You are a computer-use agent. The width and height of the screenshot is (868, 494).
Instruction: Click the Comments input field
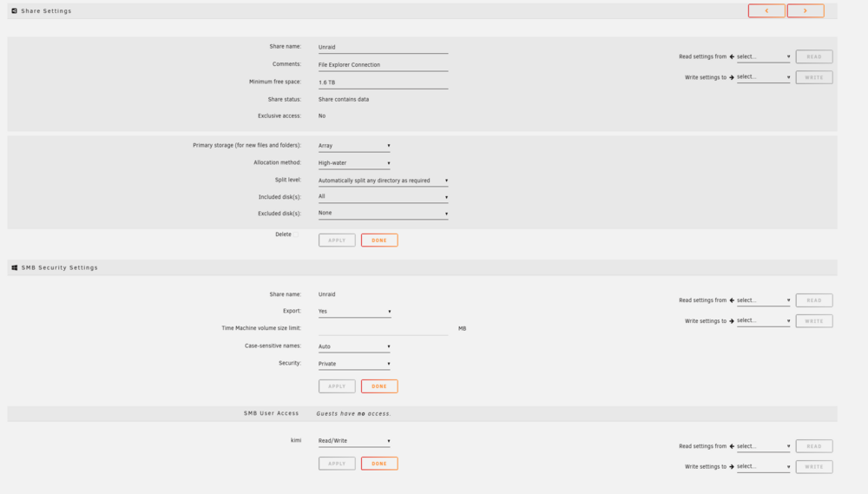[383, 65]
